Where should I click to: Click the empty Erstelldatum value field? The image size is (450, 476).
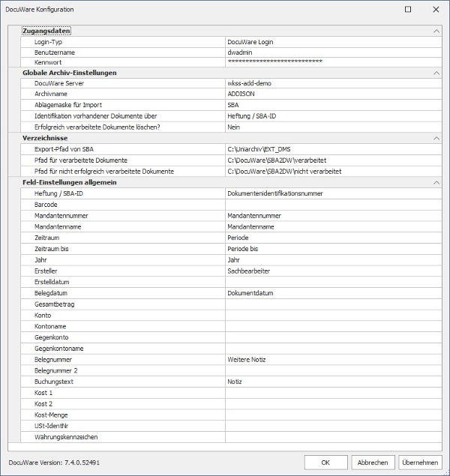pos(334,282)
